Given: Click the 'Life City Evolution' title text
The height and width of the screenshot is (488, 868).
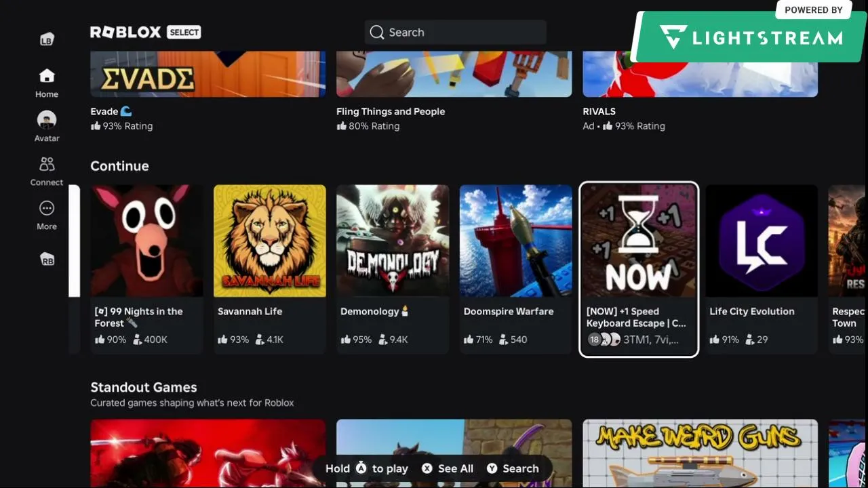Looking at the screenshot, I should click(x=752, y=311).
